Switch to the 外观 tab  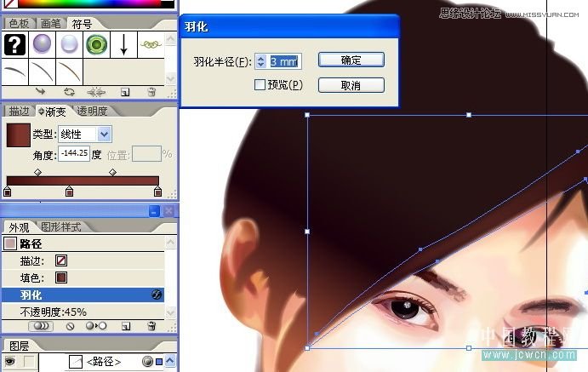tap(19, 227)
